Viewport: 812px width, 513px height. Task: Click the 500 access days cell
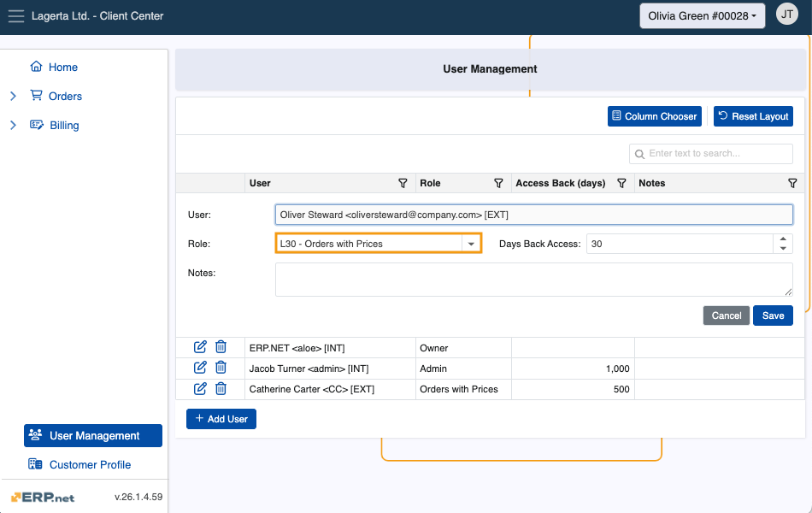coord(573,389)
